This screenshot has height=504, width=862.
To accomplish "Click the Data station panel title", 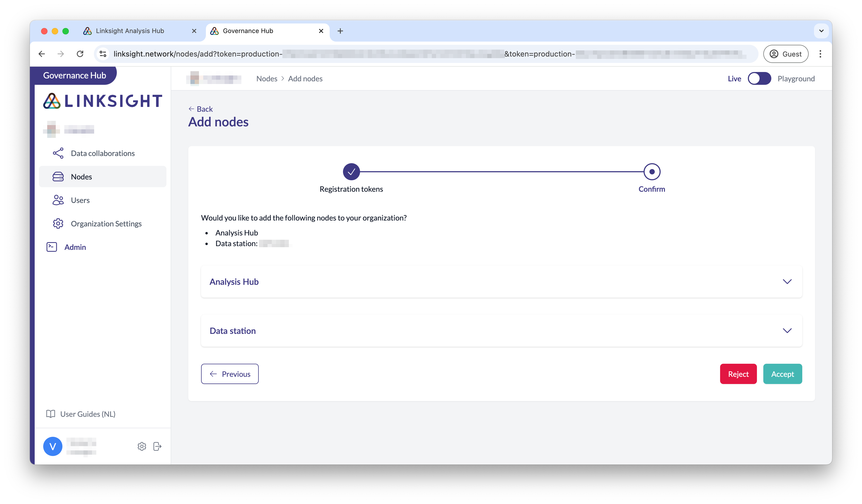I will [233, 330].
